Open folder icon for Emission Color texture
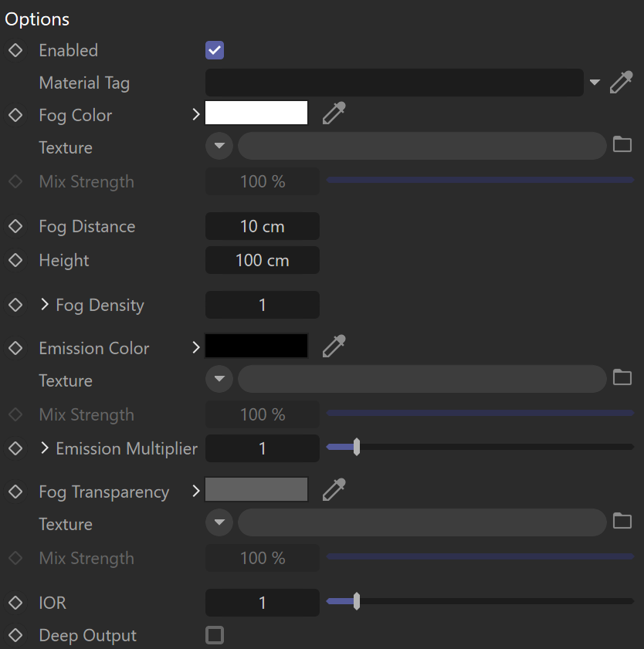This screenshot has width=644, height=649. coord(622,377)
